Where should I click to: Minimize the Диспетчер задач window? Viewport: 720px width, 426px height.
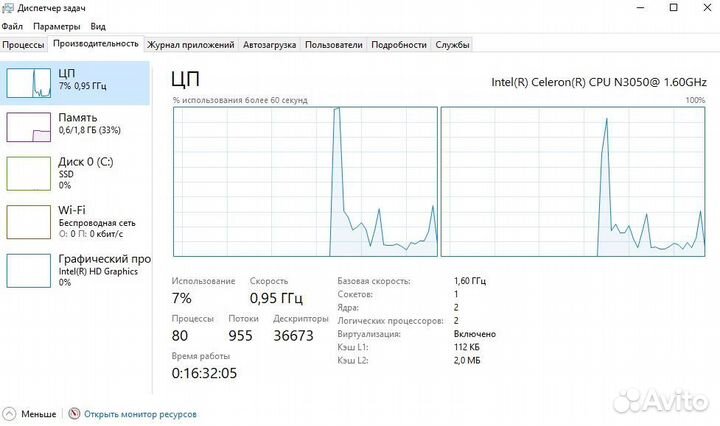pos(641,8)
